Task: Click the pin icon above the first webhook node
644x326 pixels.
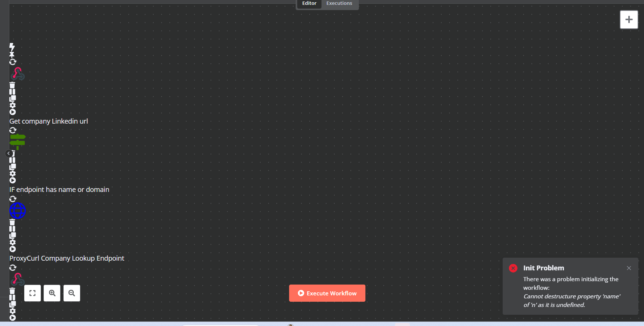Action: click(x=12, y=55)
